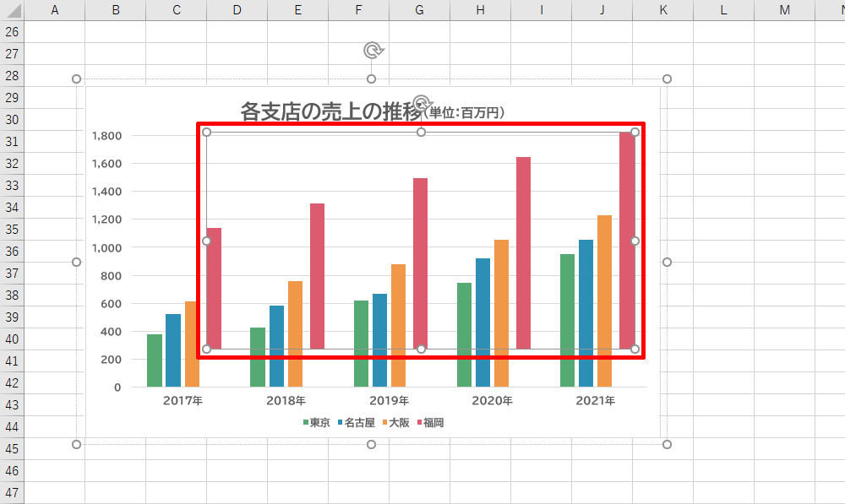This screenshot has width=845, height=504.
Task: Select the 大阪 legend entry
Action: tap(396, 423)
